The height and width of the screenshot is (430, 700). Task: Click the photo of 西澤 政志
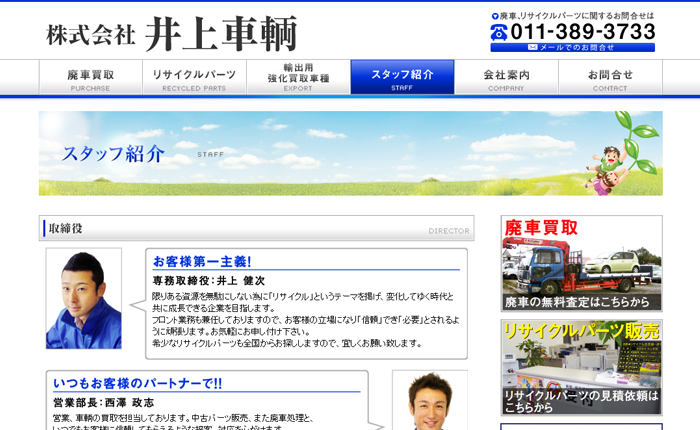430,400
